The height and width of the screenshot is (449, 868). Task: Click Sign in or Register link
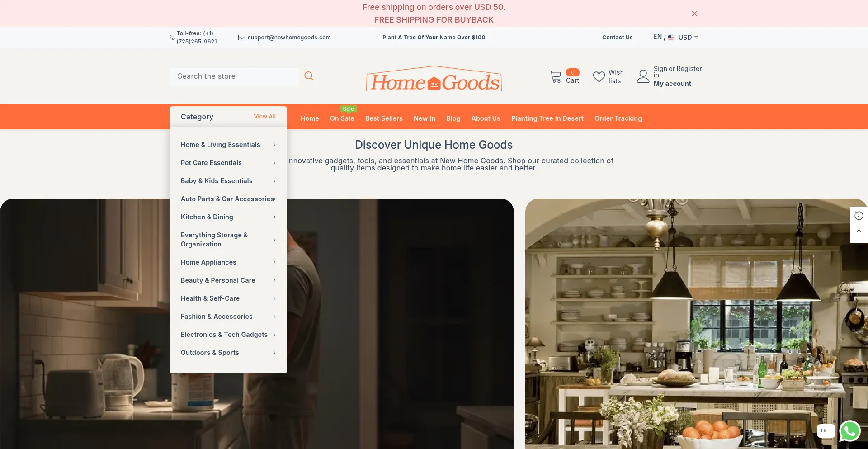pos(678,72)
